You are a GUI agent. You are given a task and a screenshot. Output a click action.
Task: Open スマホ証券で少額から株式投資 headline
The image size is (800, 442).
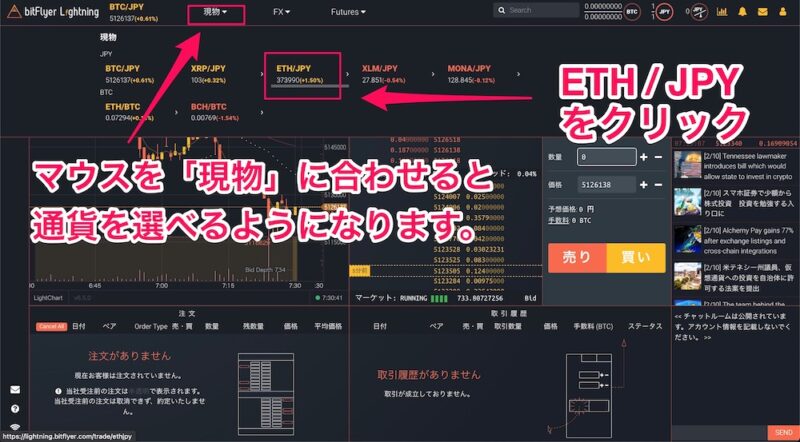click(x=747, y=203)
